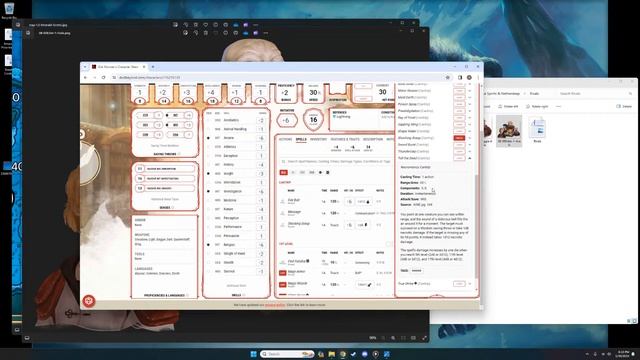Click the Windows taskbar search box
Viewport: 640px width, 360px height.
click(287, 354)
